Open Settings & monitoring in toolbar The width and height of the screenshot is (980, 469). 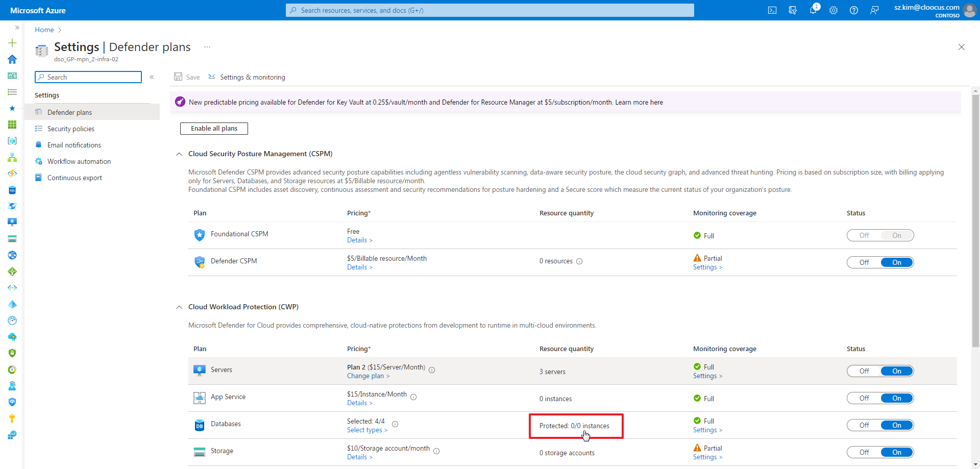coord(247,77)
